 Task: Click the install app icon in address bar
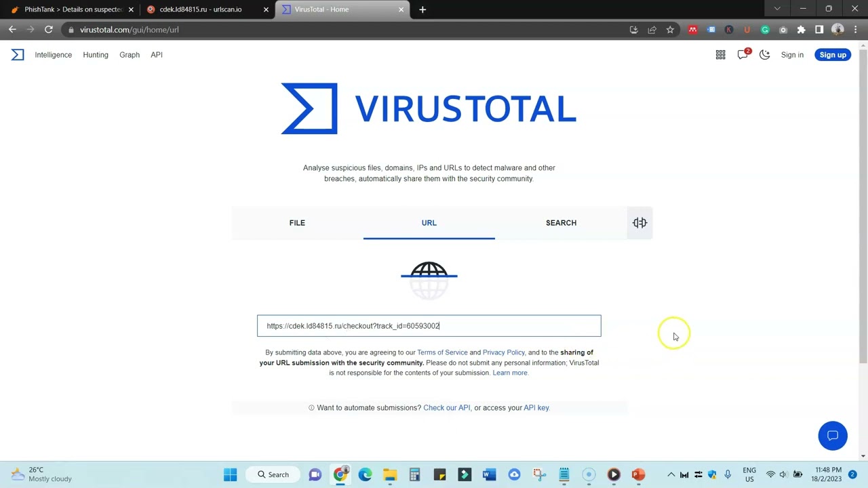(x=633, y=30)
